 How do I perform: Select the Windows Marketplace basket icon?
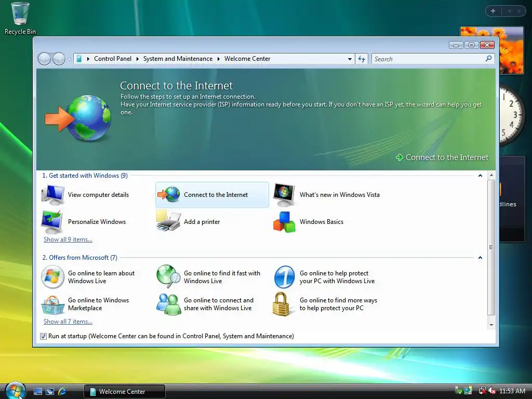pos(52,304)
